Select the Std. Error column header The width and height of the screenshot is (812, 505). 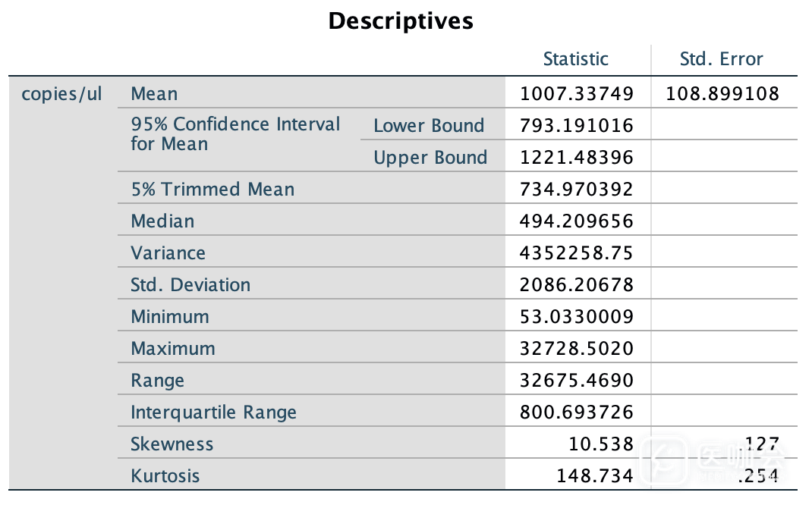pyautogui.click(x=721, y=59)
